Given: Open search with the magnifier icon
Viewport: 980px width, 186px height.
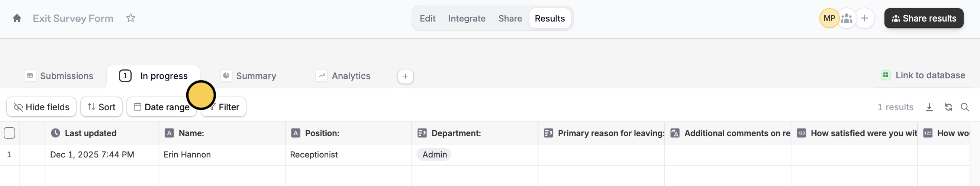Looking at the screenshot, I should pos(965,107).
